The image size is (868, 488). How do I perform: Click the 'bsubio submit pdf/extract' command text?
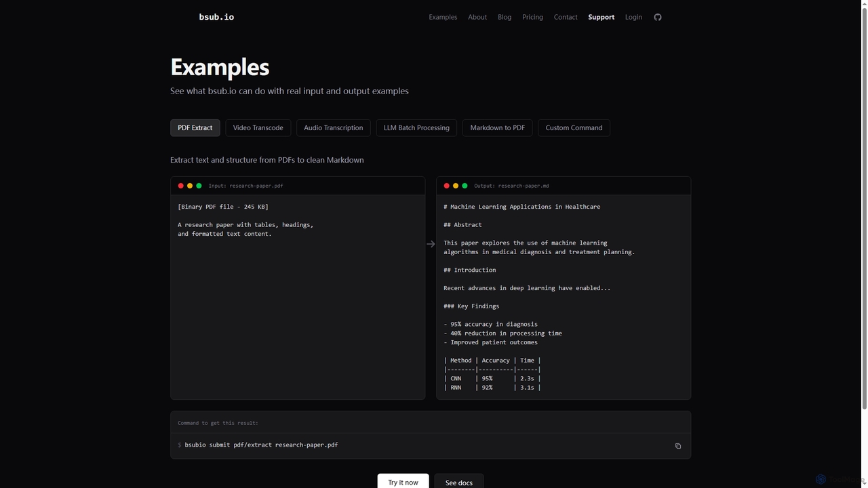click(x=261, y=445)
